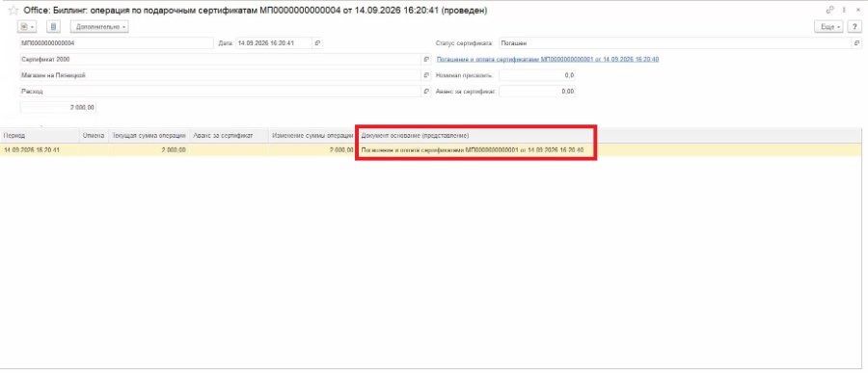Open the Дополнительно dropdown menu

99,27
